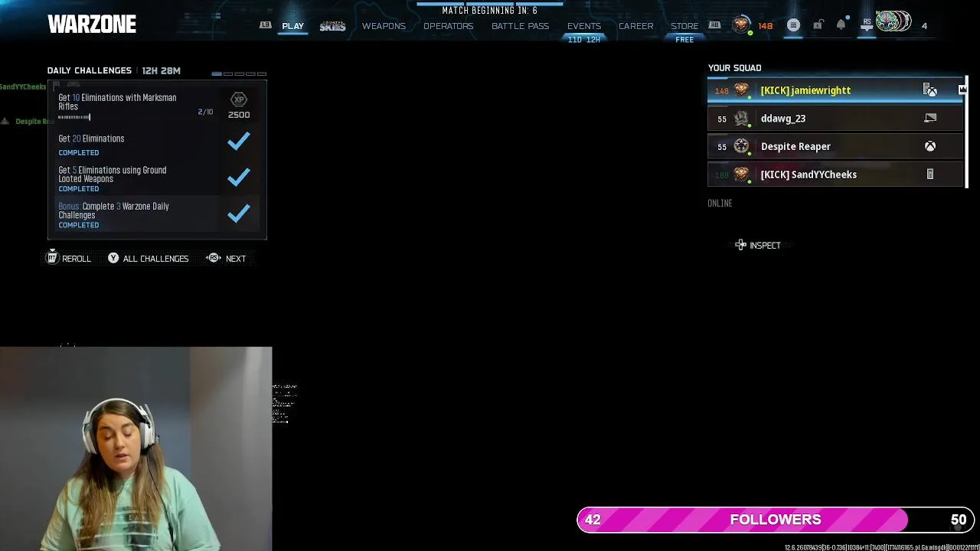Select the Bonus Warzone Daily Challenges row
This screenshot has height=551, width=980.
click(x=157, y=215)
